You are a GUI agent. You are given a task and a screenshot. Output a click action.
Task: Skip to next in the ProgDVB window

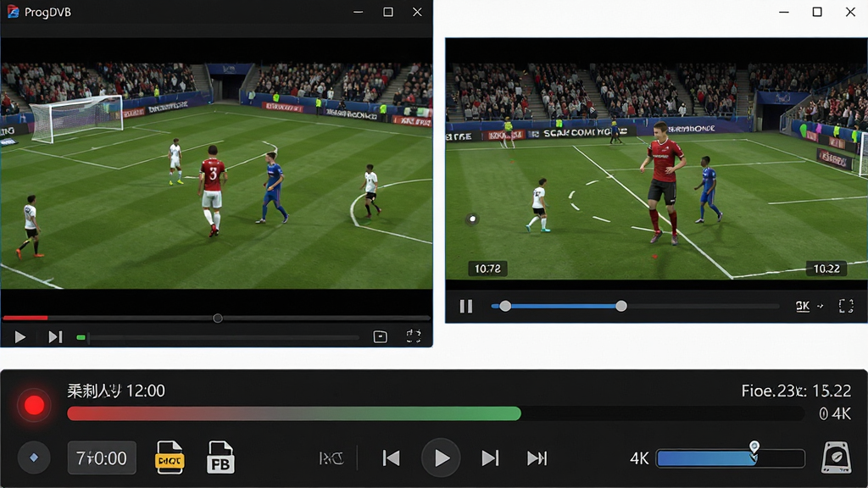[55, 337]
